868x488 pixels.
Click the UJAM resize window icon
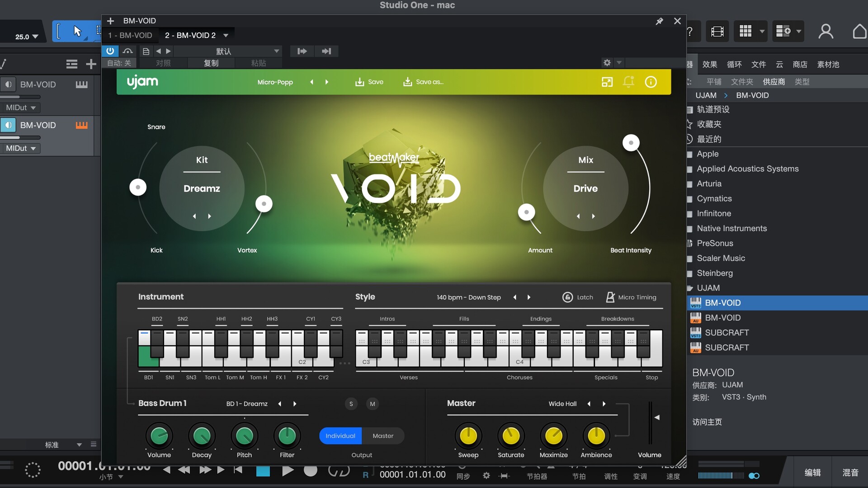(x=607, y=82)
